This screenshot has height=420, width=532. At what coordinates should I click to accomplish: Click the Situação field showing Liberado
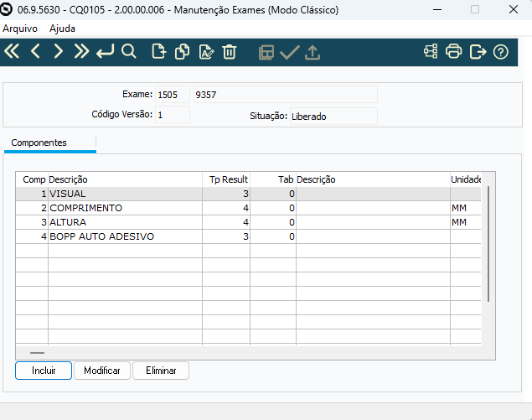pyautogui.click(x=333, y=117)
